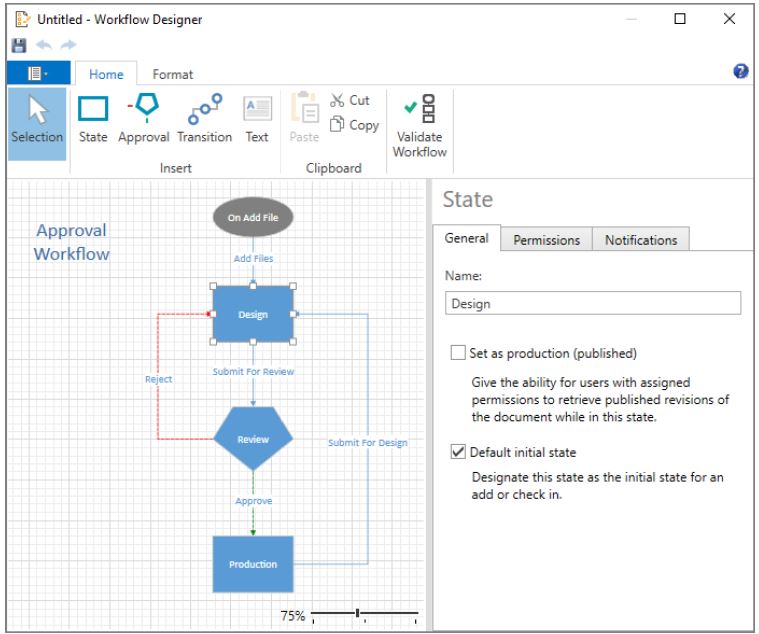This screenshot has width=759, height=634.
Task: Cut the selected element
Action: [x=350, y=100]
